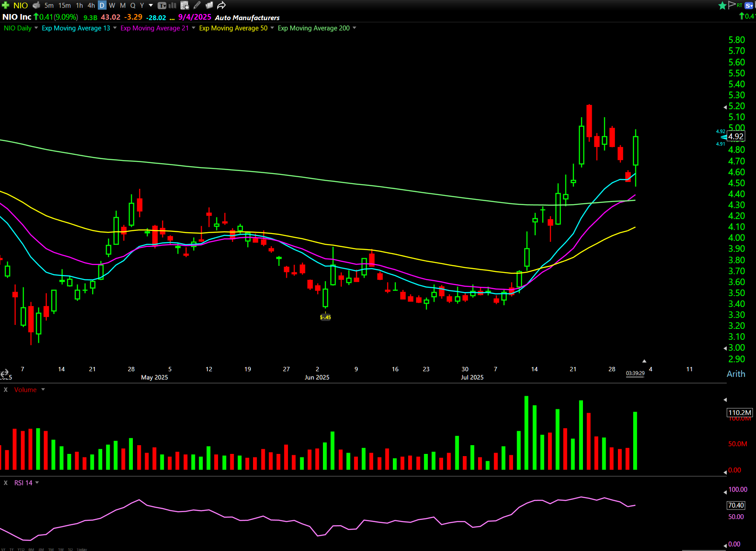Image resolution: width=756 pixels, height=551 pixels.
Task: Click the calendar-with-plus data icon
Action: pos(184,5)
